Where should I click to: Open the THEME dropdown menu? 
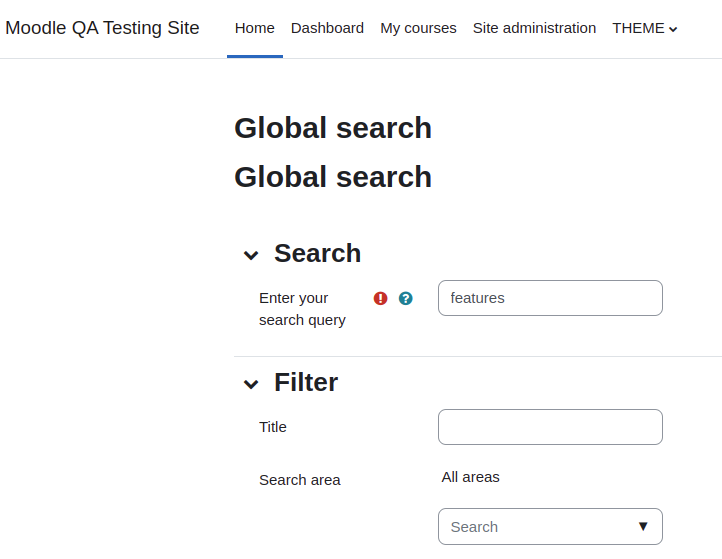pos(645,29)
